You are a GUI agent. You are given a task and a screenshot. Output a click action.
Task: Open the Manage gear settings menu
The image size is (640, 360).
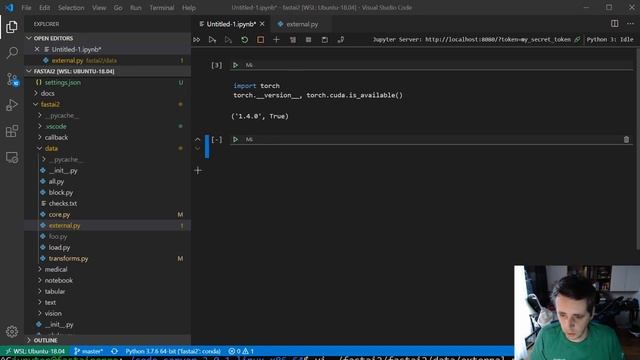pyautogui.click(x=12, y=331)
